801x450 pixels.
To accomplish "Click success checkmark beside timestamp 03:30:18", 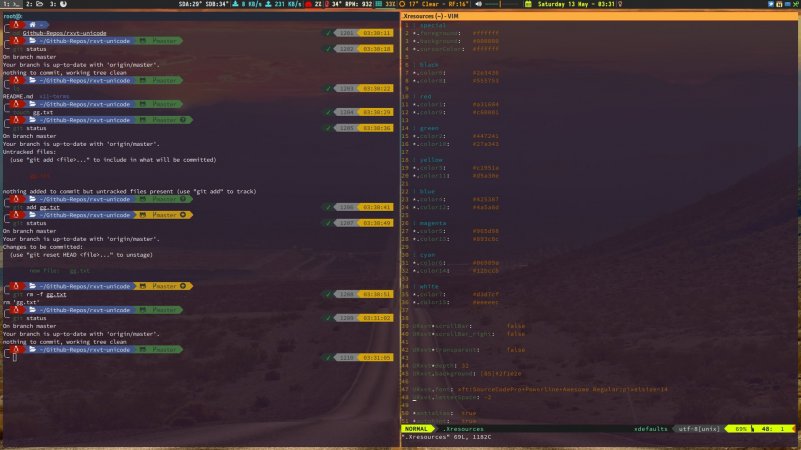I will [328, 49].
